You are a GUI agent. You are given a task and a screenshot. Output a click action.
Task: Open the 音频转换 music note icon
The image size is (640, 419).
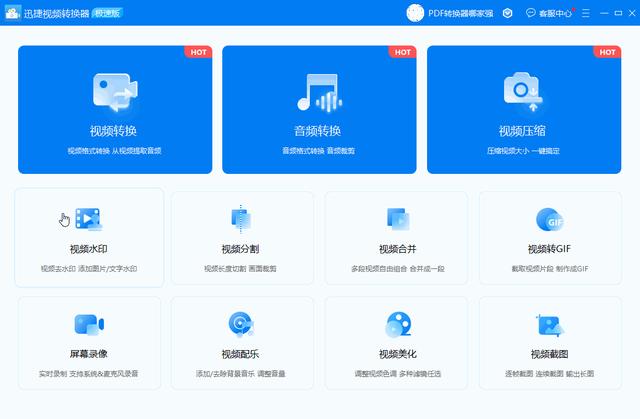pos(319,92)
